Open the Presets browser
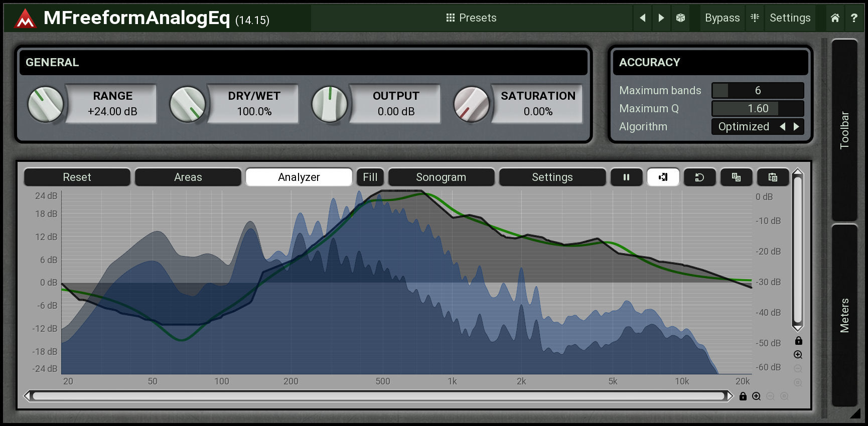868x426 pixels. tap(471, 18)
